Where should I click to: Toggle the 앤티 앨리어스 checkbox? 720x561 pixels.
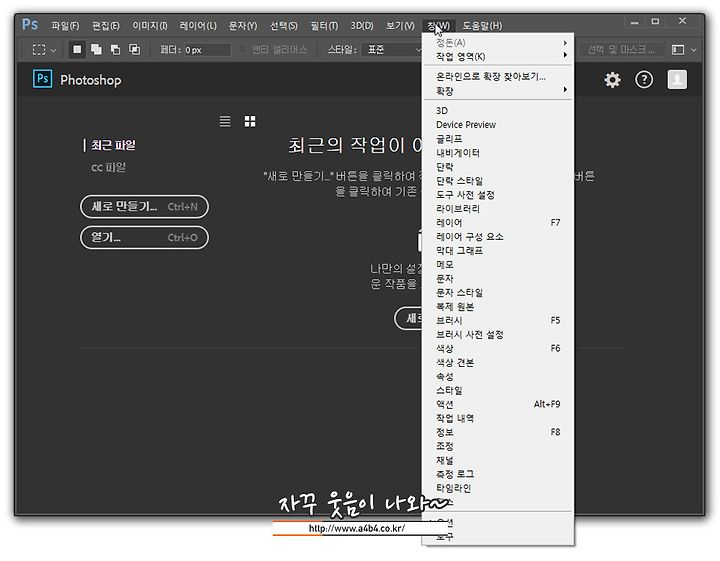[x=242, y=50]
